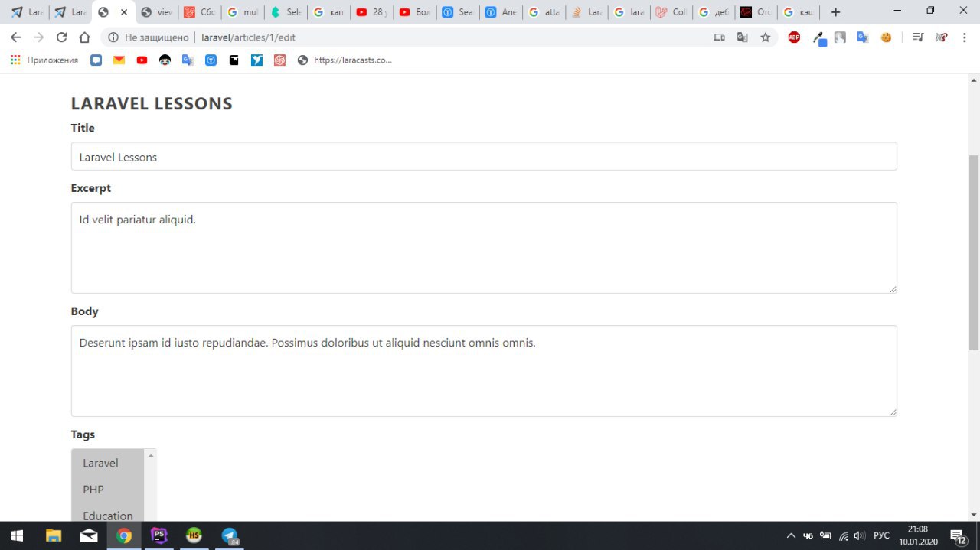Open the YouTube bookmark in bookmarks bar
Viewport: 980px width, 550px height.
click(x=142, y=60)
